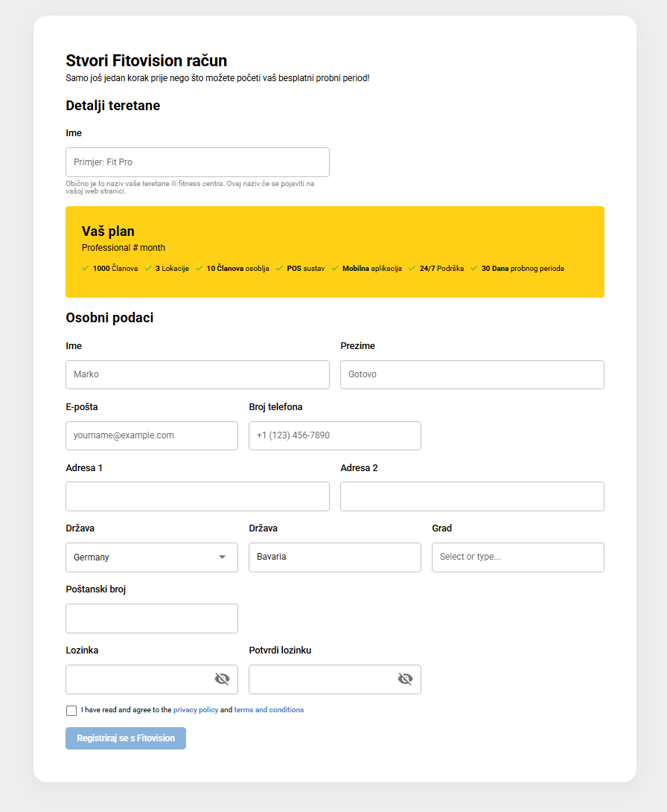Screen dimensions: 667x812
Task: Open the terms and conditions link
Action: [269, 710]
